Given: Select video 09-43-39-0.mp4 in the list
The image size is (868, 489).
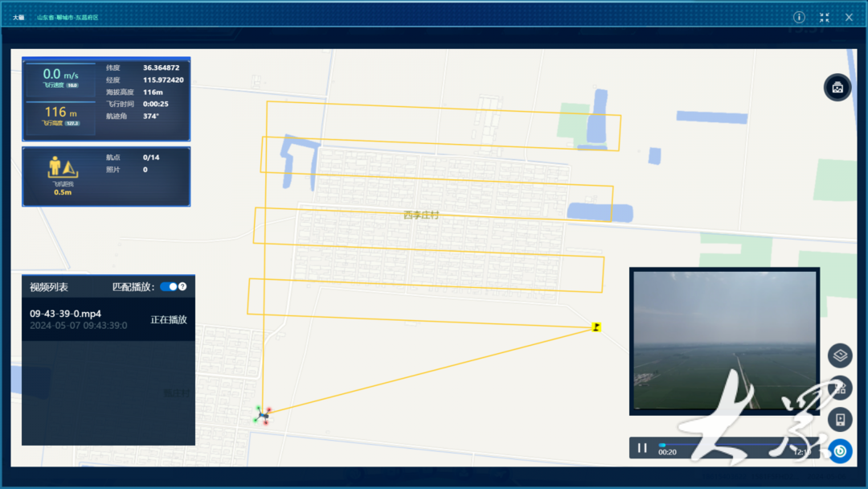Looking at the screenshot, I should (108, 319).
